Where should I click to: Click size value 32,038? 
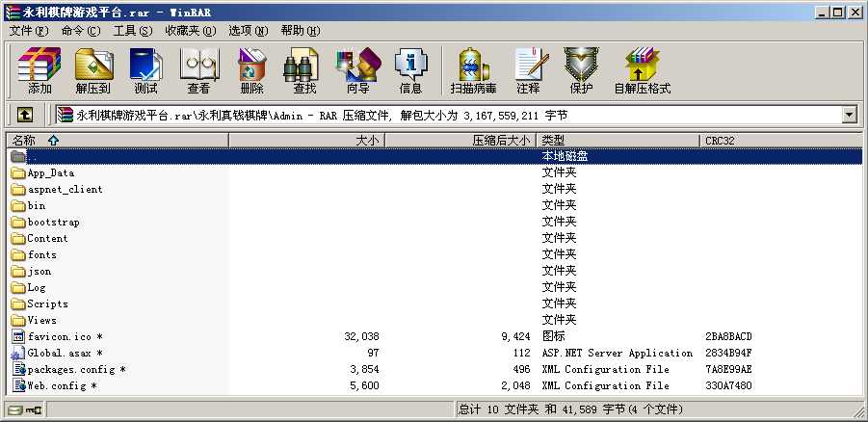pyautogui.click(x=361, y=336)
